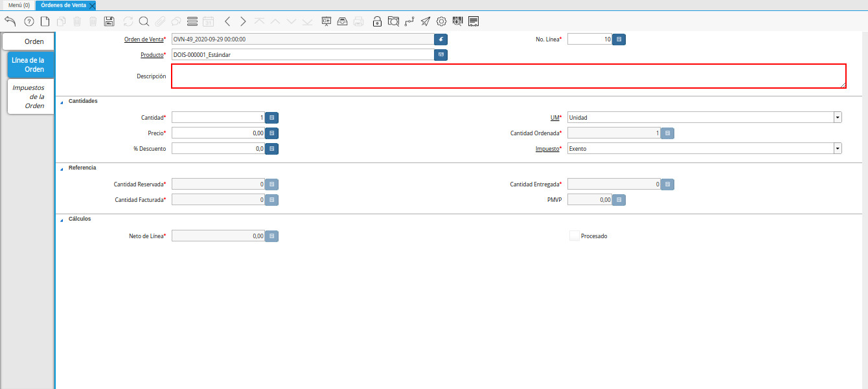The image size is (868, 389).
Task: Click the second trash delete selection icon
Action: 93,21
